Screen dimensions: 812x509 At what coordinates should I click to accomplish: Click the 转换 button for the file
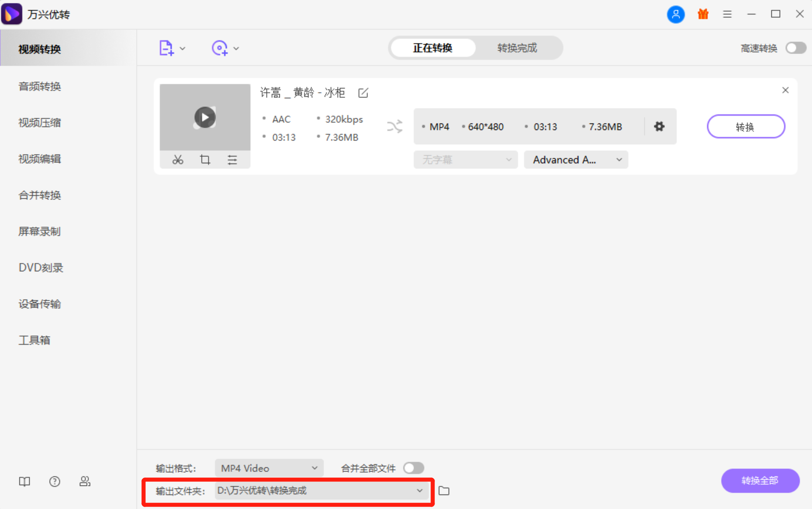(746, 127)
